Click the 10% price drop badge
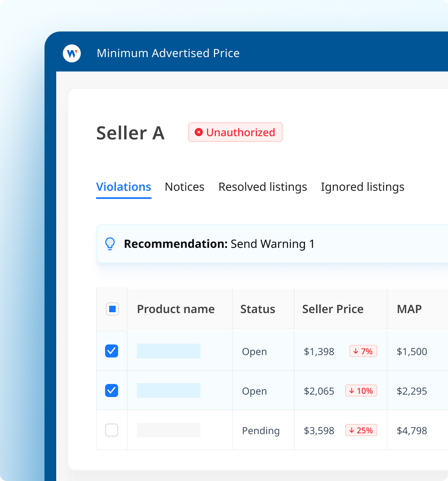This screenshot has height=481, width=448. pyautogui.click(x=361, y=391)
